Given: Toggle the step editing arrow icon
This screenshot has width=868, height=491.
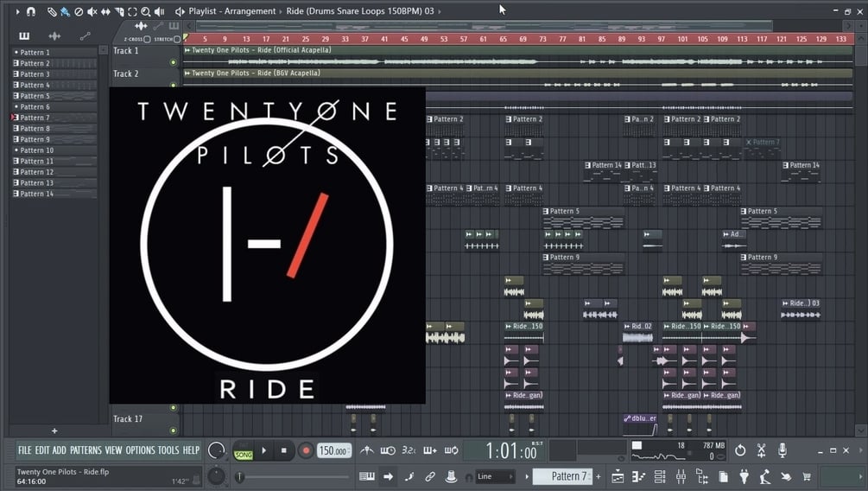Looking at the screenshot, I should click(x=388, y=476).
